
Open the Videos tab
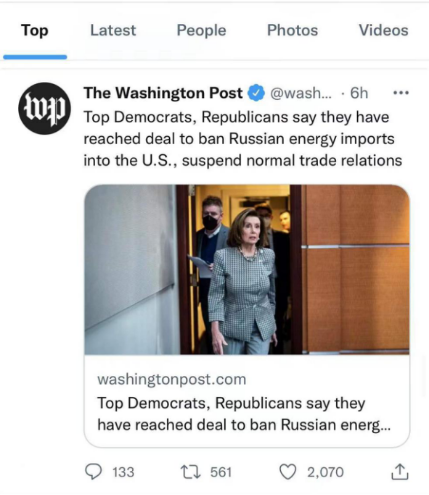[383, 30]
